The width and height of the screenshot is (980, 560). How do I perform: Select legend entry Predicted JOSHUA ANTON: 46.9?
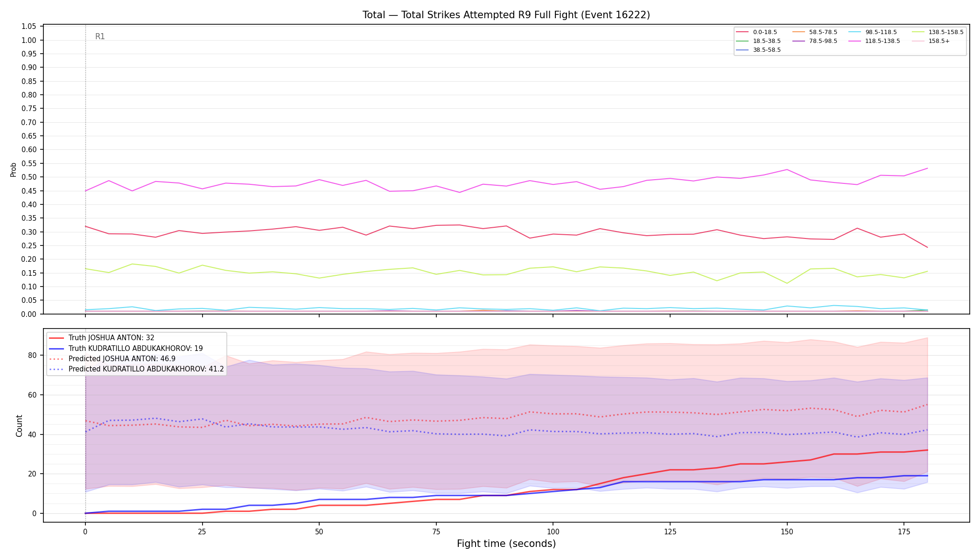click(112, 359)
